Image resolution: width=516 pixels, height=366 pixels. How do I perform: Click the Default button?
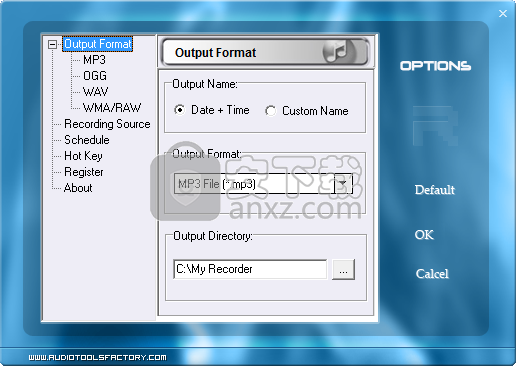435,190
